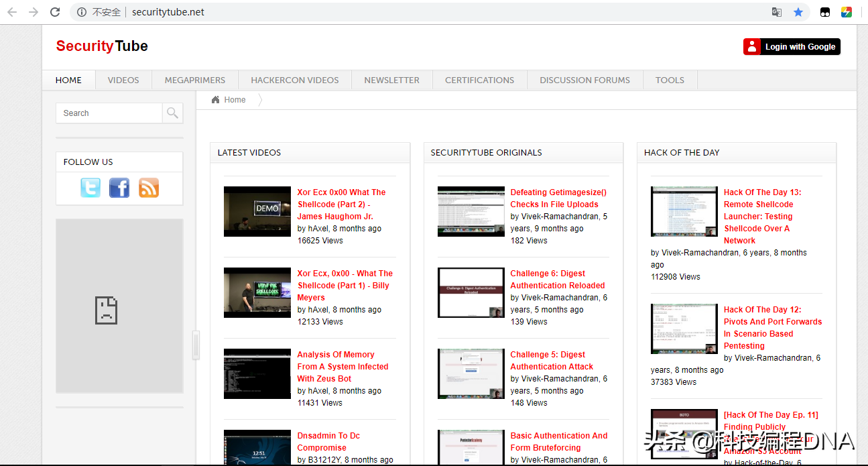Click the '182 Views' text
Image resolution: width=868 pixels, height=466 pixels.
point(529,241)
